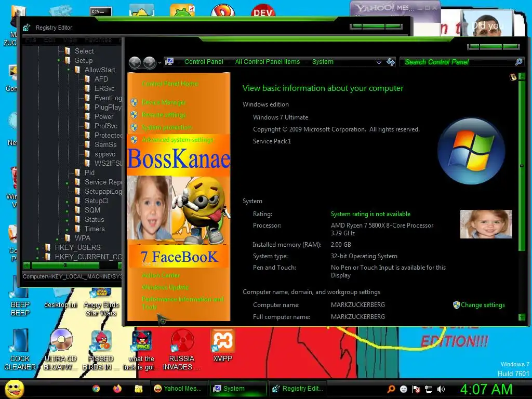Open the File menu in Registry Editor
Image resolution: width=532 pixels, height=399 pixels.
pyautogui.click(x=31, y=40)
